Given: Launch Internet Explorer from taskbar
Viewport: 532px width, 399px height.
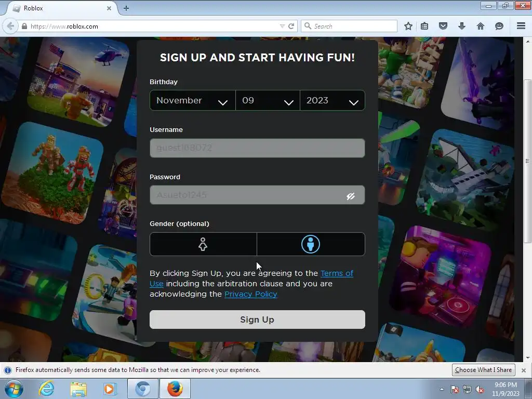Looking at the screenshot, I should tap(46, 389).
